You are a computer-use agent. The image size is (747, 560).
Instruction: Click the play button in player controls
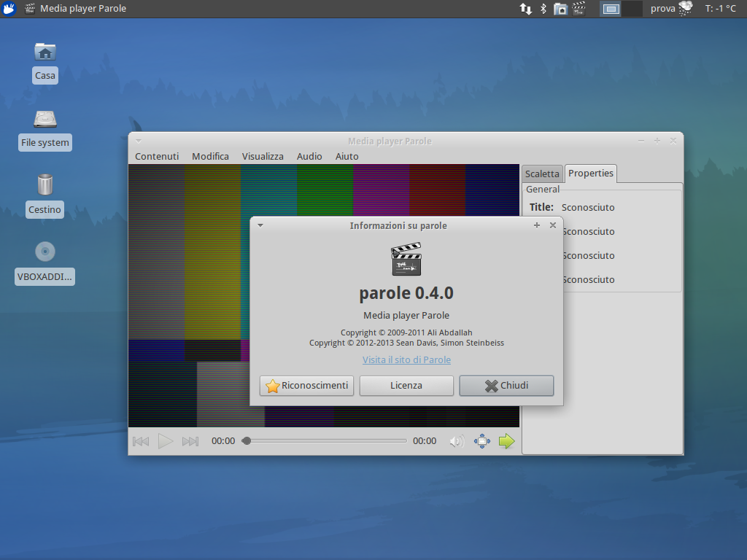(x=166, y=441)
